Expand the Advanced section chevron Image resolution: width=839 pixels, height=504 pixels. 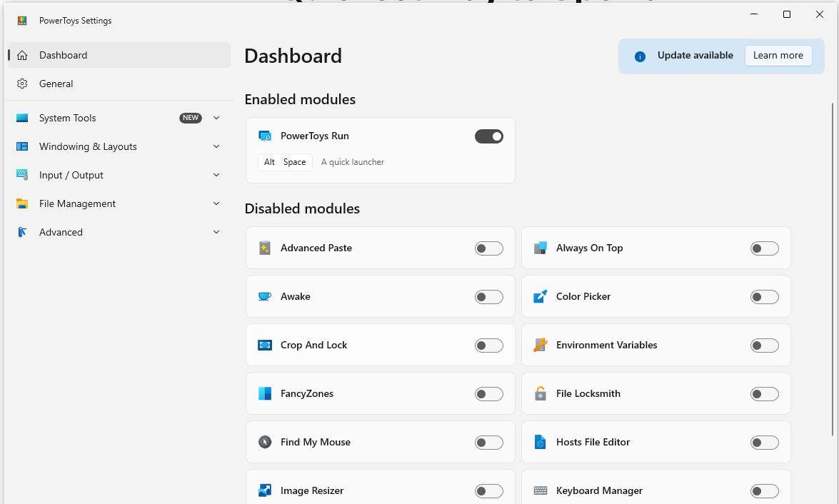click(x=216, y=232)
